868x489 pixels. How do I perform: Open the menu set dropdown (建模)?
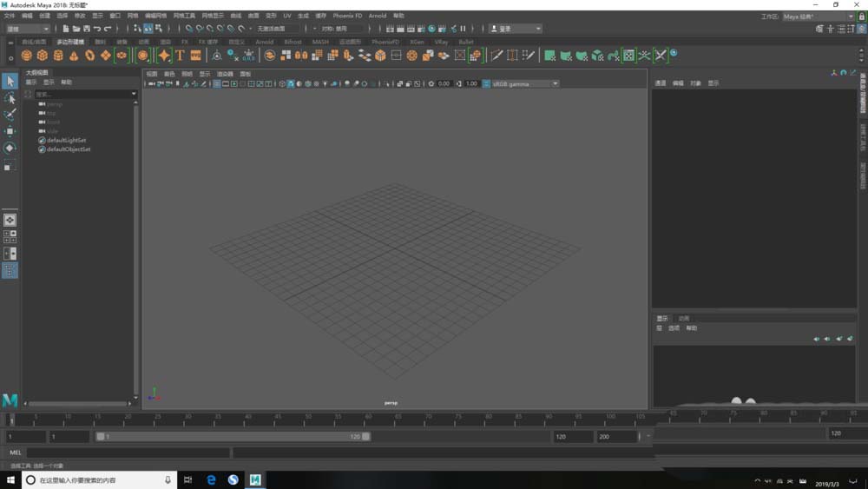28,29
